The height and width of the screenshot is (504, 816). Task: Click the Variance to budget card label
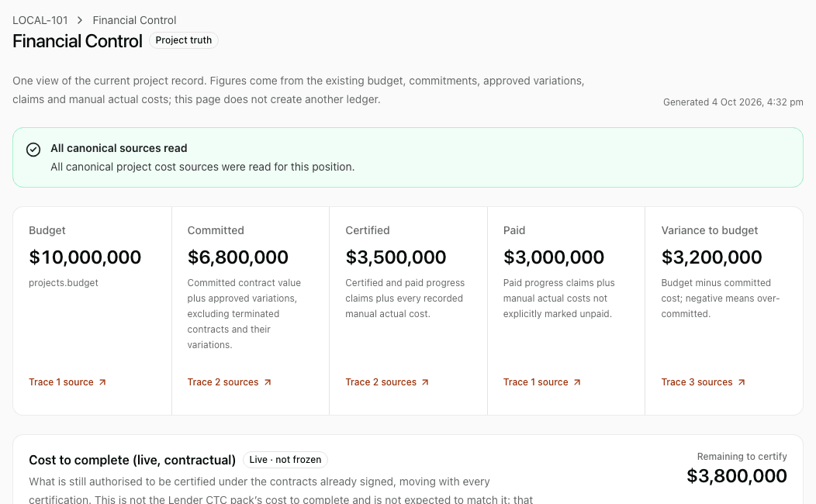pyautogui.click(x=709, y=230)
